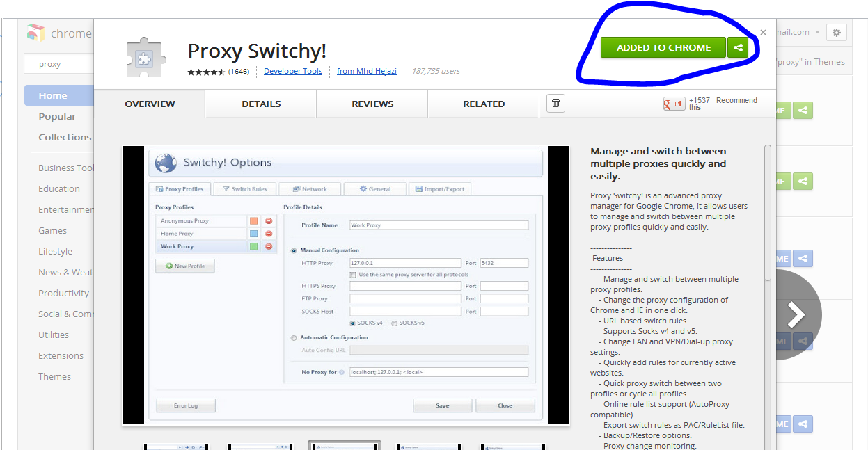Open the Extensions category
868x450 pixels.
pyautogui.click(x=61, y=355)
